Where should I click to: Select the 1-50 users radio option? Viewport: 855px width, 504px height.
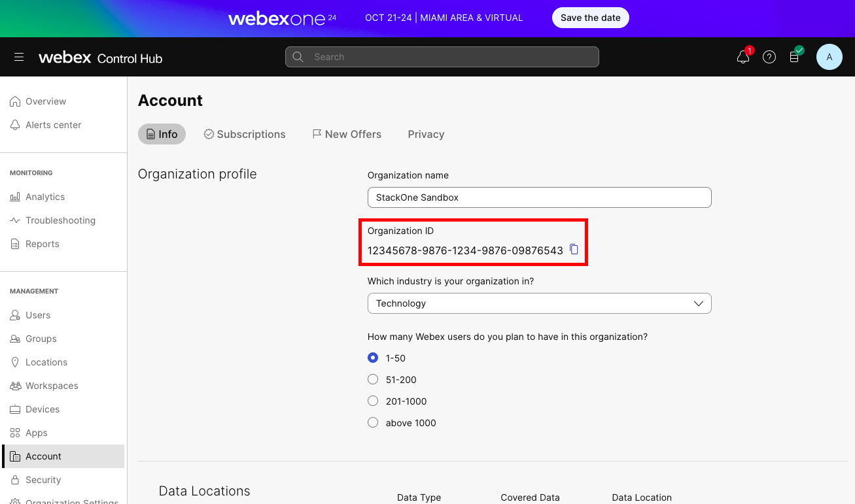pyautogui.click(x=373, y=358)
